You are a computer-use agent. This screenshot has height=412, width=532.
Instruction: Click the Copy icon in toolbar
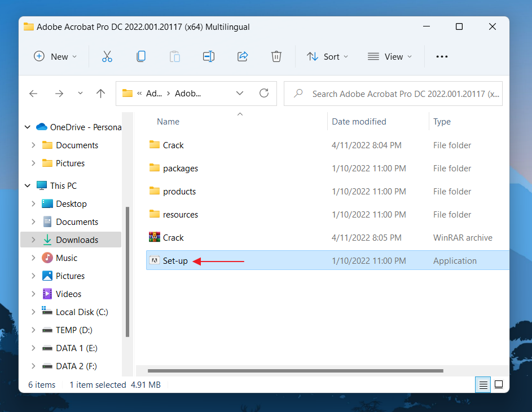(141, 56)
